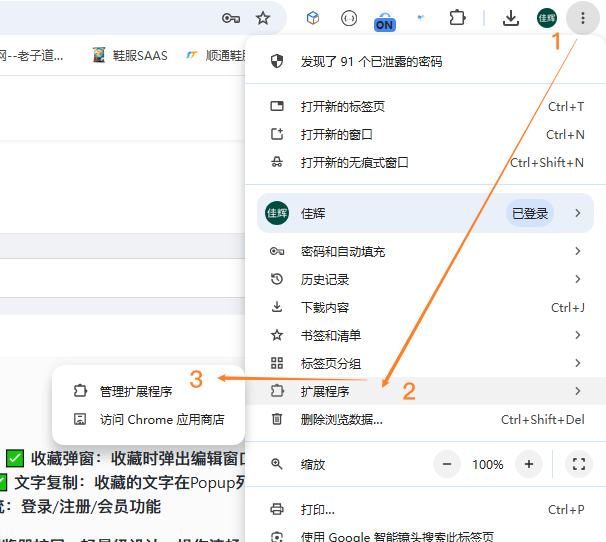The width and height of the screenshot is (606, 542).
Task: Select 打开新的无痕式窗口 menu item
Action: 425,162
